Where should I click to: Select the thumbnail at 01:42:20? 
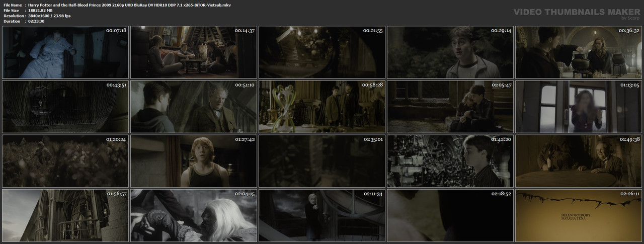coord(450,161)
